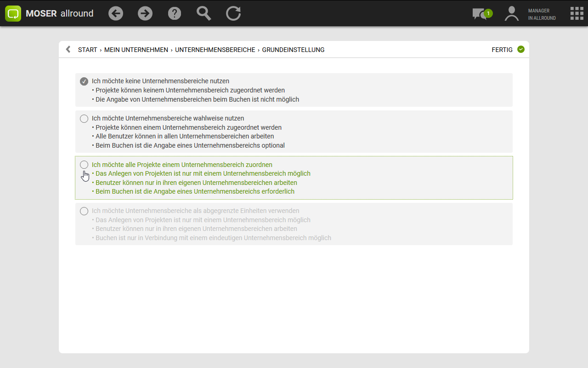Click the GRUNDEINSTELLUNG breadcrumb item

tap(293, 50)
